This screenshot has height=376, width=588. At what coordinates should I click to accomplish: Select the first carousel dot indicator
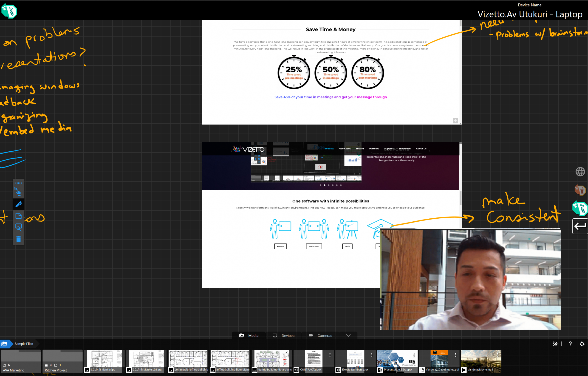320,185
